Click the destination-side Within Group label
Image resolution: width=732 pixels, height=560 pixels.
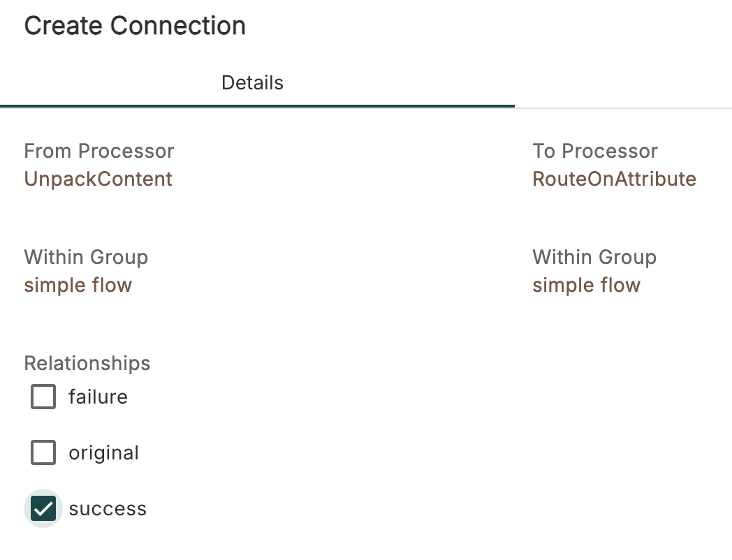pos(594,258)
